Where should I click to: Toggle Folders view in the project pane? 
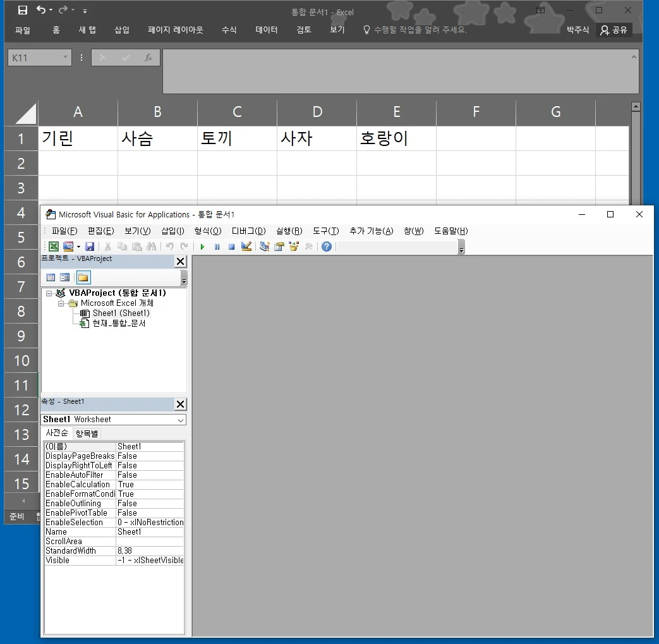point(83,277)
